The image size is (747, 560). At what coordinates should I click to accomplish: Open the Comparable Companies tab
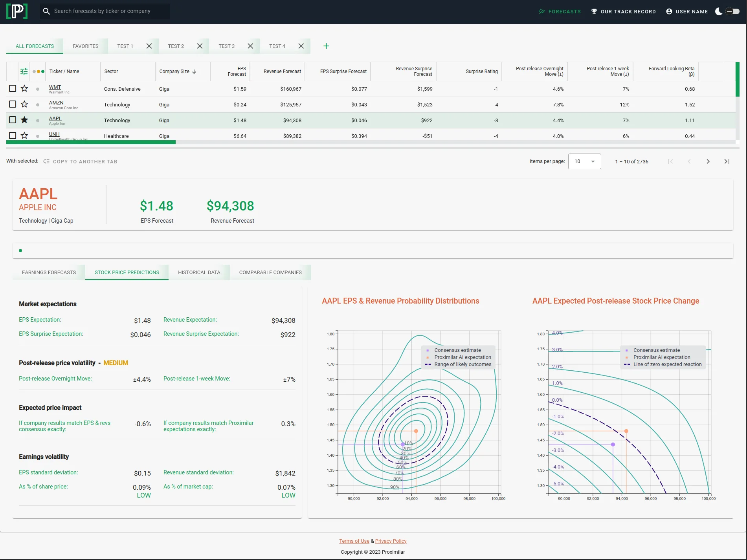click(x=270, y=272)
